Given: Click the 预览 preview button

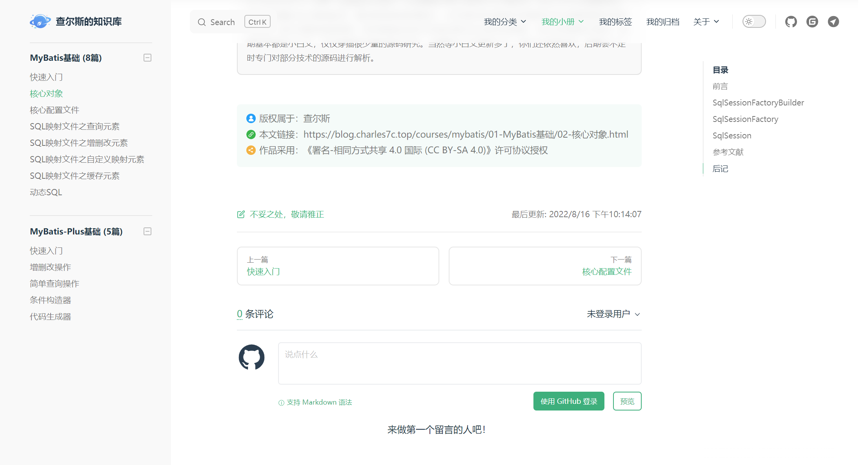Looking at the screenshot, I should (627, 401).
